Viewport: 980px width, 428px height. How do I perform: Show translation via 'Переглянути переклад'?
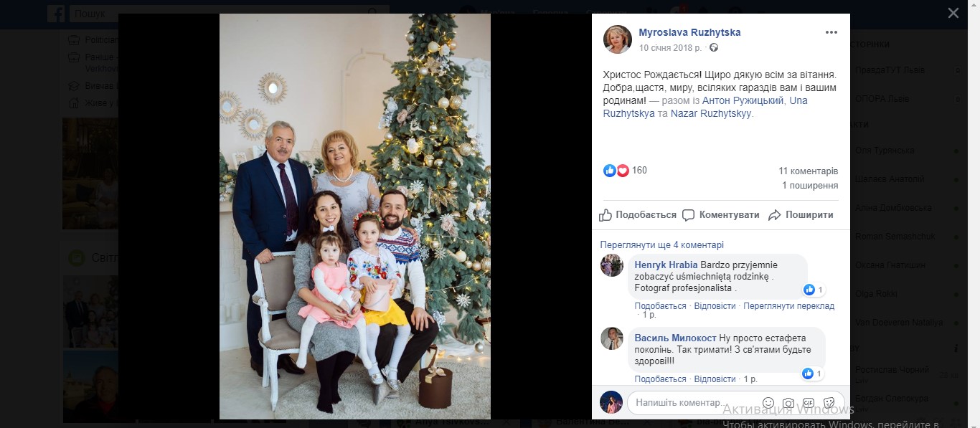(788, 306)
